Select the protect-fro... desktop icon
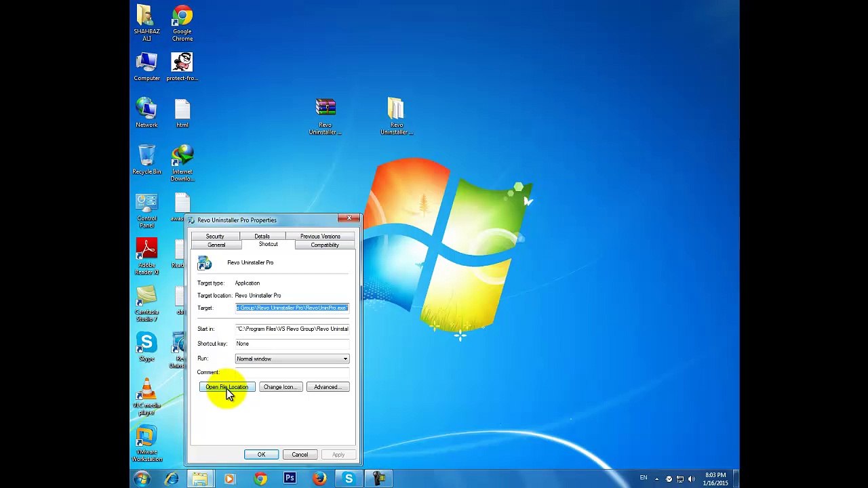 pyautogui.click(x=182, y=67)
